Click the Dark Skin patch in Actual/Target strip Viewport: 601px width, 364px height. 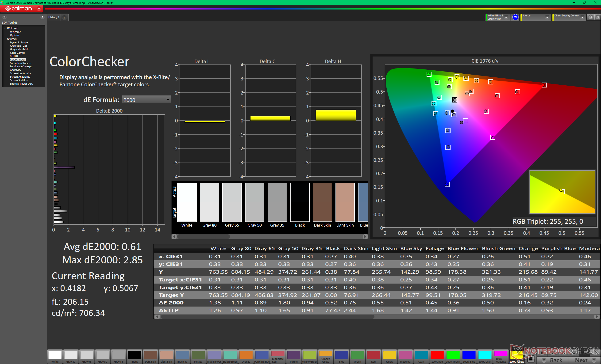(x=322, y=202)
